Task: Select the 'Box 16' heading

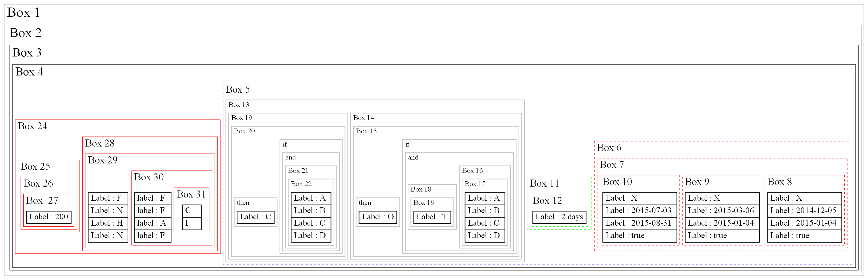Action: pyautogui.click(x=472, y=171)
